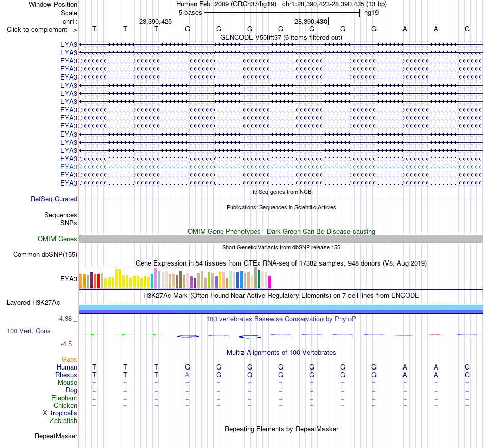The width and height of the screenshot is (484, 448).
Task: Click the Gaps row label
Action: (x=69, y=360)
